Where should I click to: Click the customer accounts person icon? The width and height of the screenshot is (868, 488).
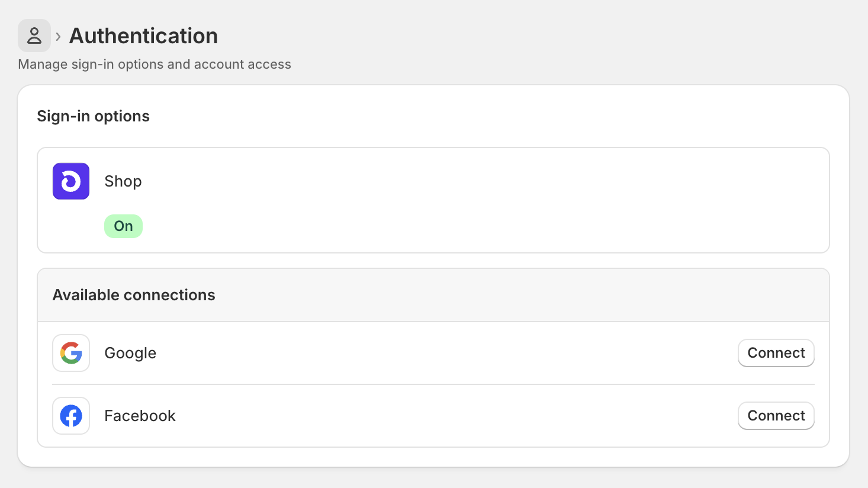(34, 36)
